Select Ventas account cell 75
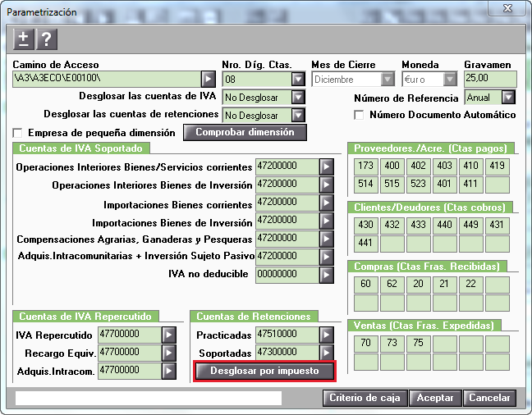 [x=419, y=344]
